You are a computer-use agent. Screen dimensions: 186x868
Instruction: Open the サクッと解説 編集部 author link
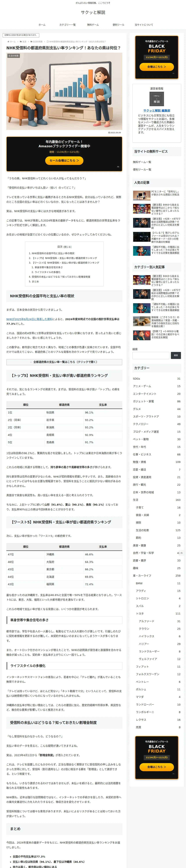pyautogui.click(x=157, y=111)
